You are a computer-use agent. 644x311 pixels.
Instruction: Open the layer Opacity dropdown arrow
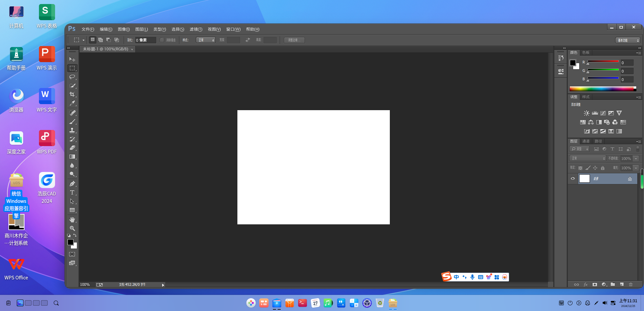[636, 159]
